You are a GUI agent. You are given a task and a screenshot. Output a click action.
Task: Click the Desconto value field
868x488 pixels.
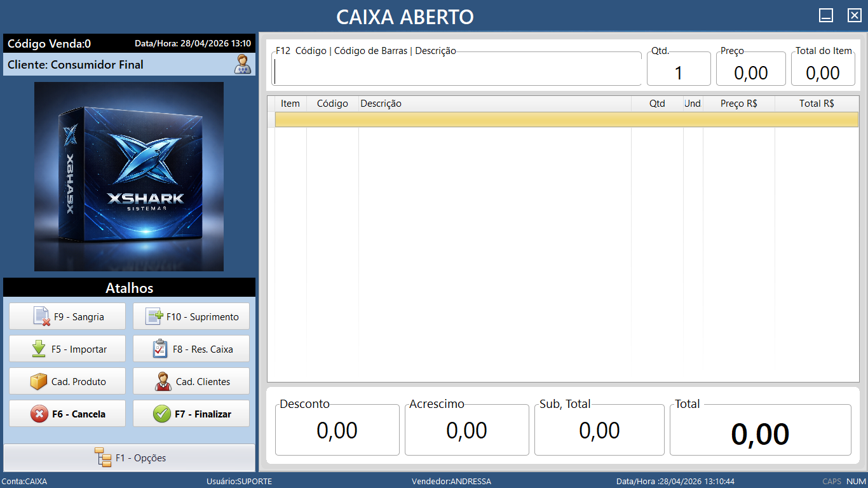click(x=337, y=430)
